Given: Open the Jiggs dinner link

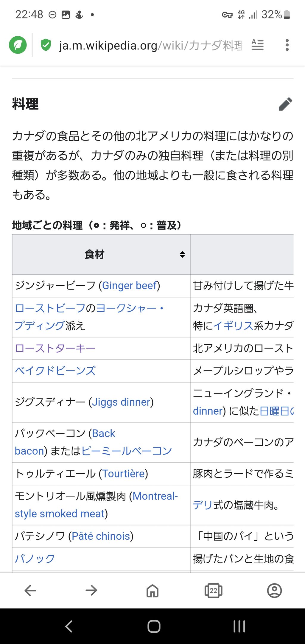Looking at the screenshot, I should [121, 402].
